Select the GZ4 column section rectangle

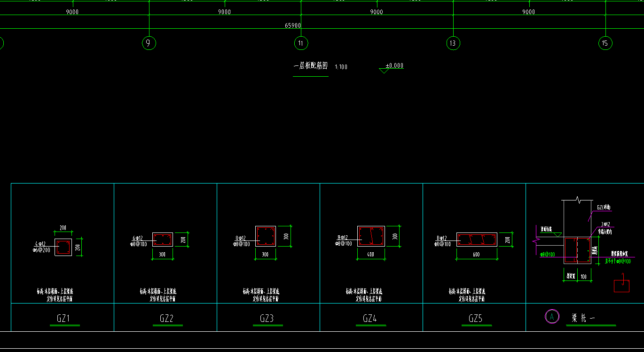(371, 236)
